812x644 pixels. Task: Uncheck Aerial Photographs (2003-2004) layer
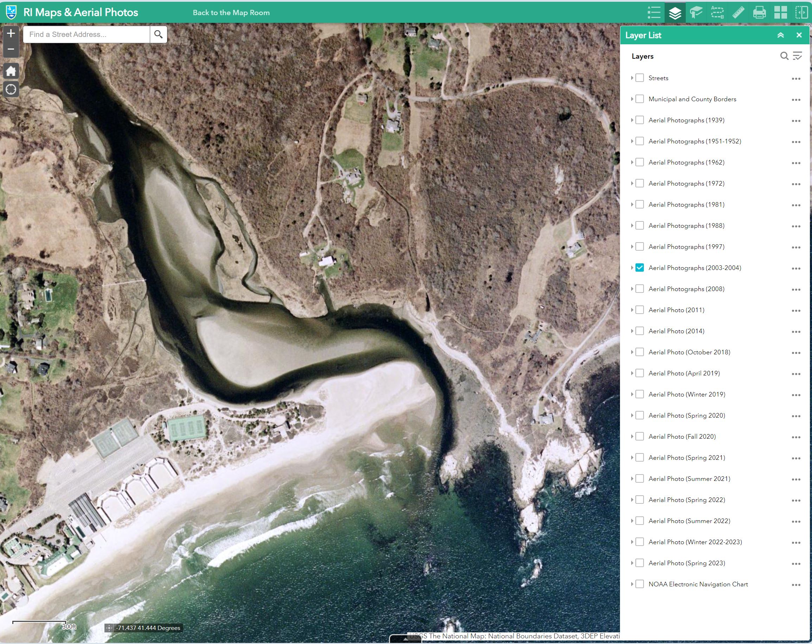pos(639,268)
